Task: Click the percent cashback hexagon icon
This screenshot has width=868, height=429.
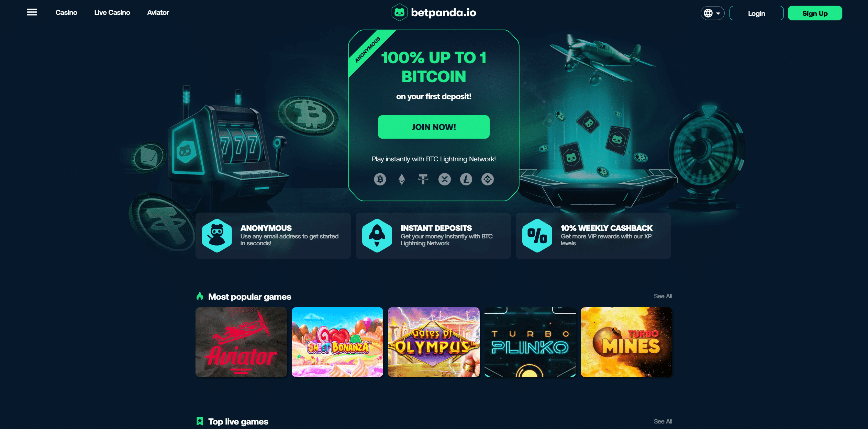Action: [x=537, y=236]
